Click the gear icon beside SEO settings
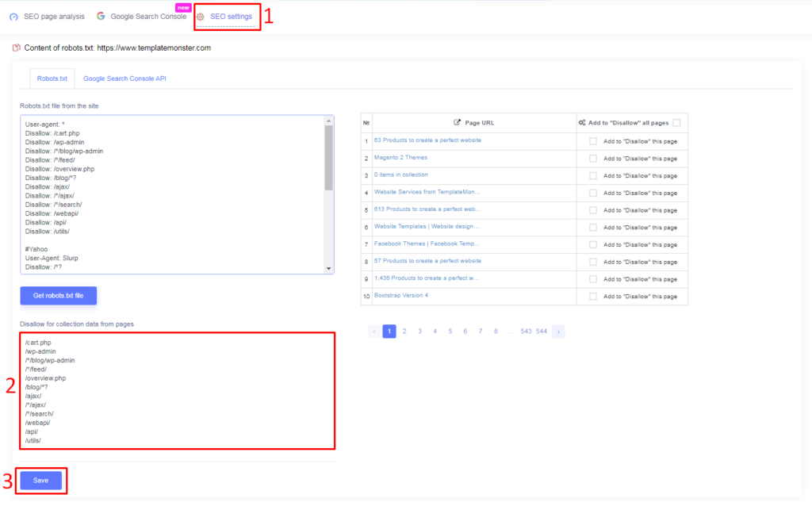This screenshot has width=812, height=510. [201, 16]
